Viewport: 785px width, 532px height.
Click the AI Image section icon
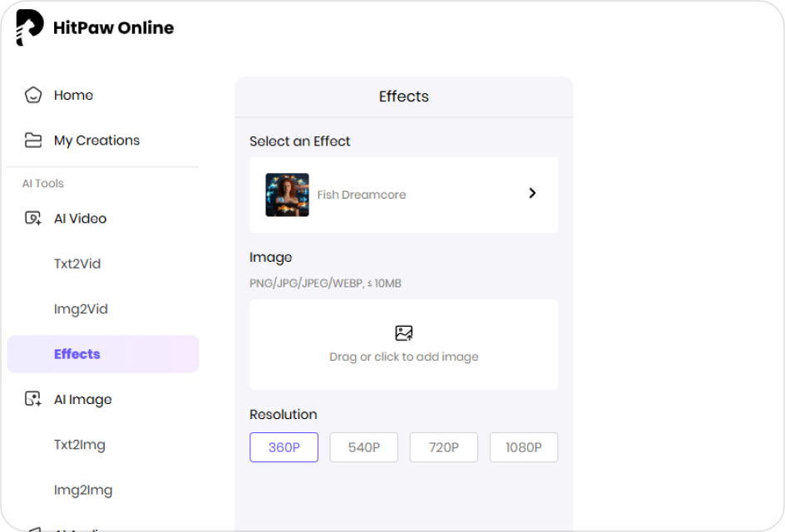tap(33, 400)
